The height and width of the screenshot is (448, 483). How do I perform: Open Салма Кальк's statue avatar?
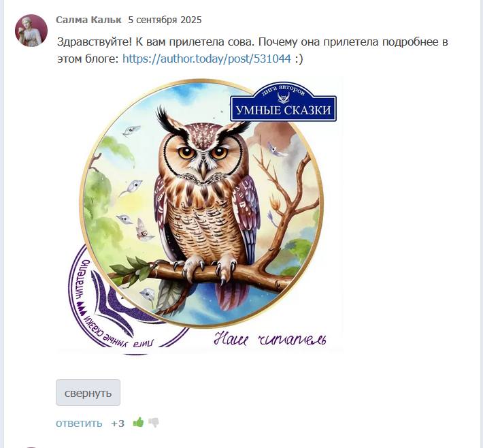pos(31,31)
